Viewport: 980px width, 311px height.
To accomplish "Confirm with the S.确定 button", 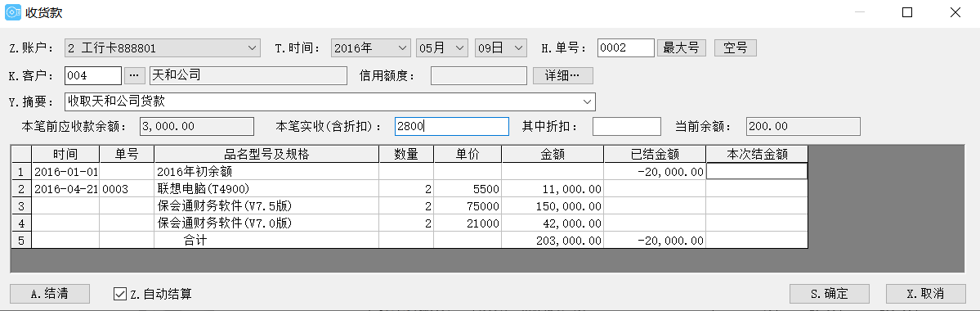I will [x=830, y=294].
